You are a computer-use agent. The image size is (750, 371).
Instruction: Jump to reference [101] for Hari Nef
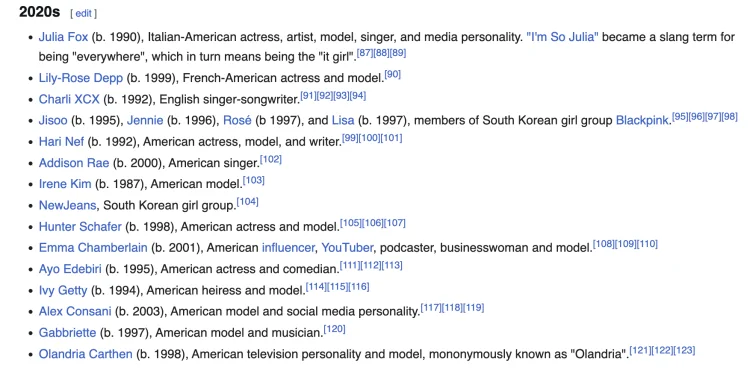coord(391,138)
